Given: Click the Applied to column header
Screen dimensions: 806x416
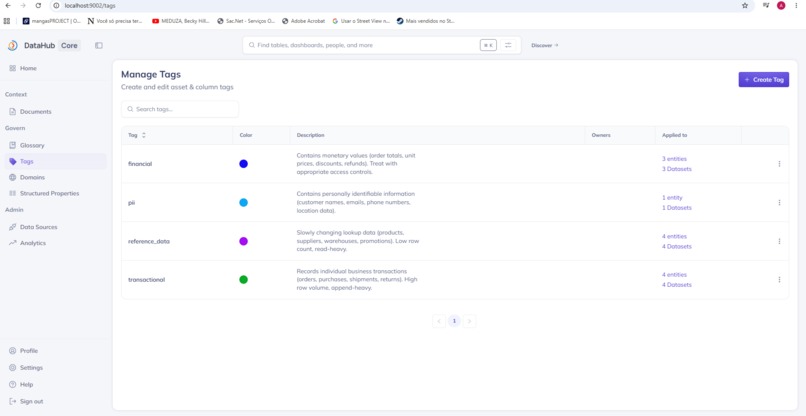Looking at the screenshot, I should [674, 135].
